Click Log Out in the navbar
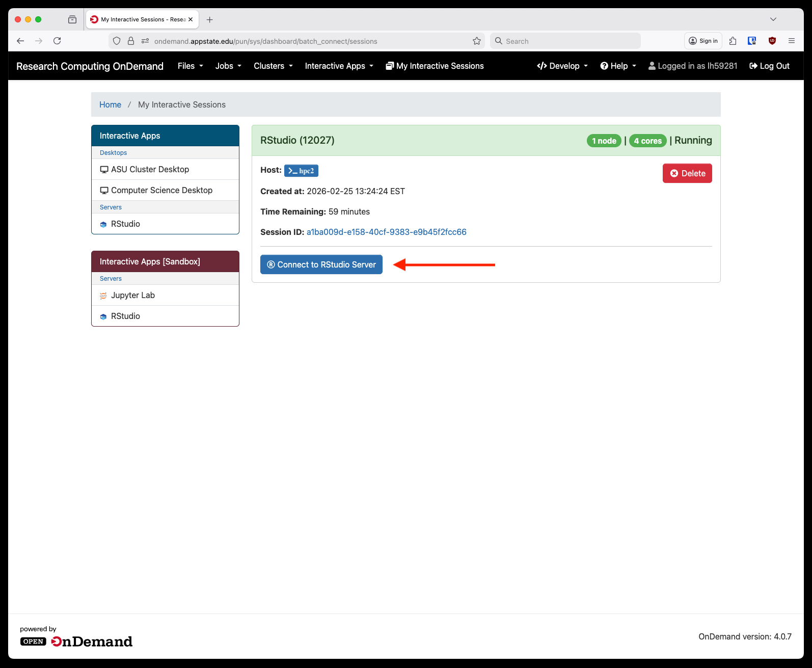 pyautogui.click(x=769, y=66)
